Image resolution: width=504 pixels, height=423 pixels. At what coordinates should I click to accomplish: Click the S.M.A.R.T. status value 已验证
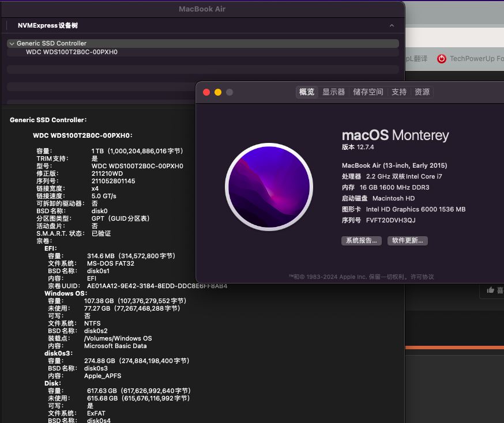101,233
